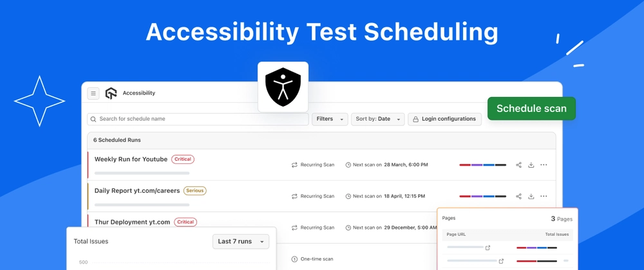Click the accessibility shield icon
The height and width of the screenshot is (270, 644).
[283, 87]
